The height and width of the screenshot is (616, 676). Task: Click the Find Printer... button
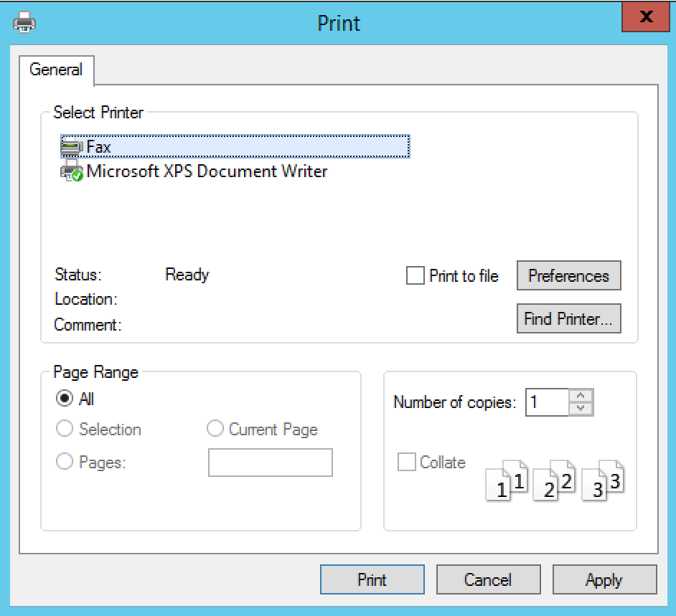click(x=568, y=319)
